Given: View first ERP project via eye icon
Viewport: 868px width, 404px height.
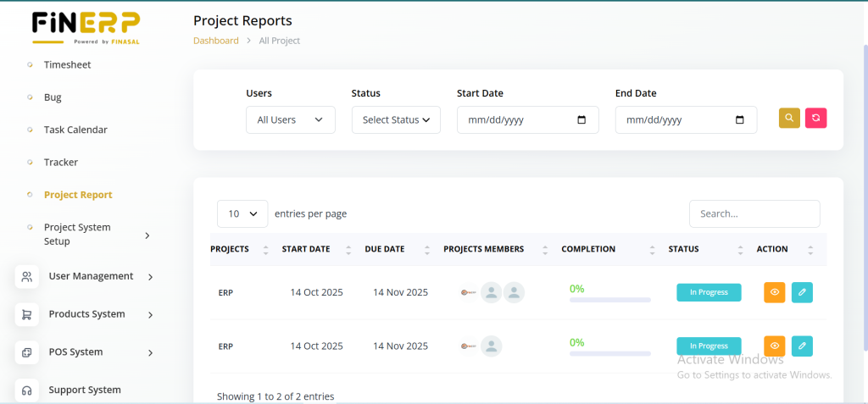Looking at the screenshot, I should pos(774,292).
